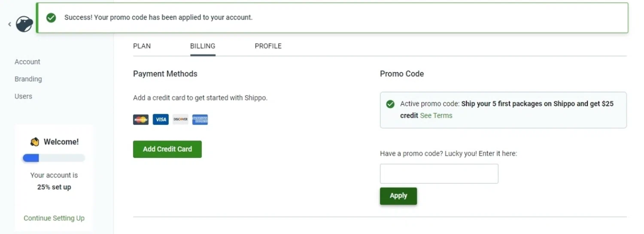Image resolution: width=644 pixels, height=234 pixels.
Task: Click the Continue Setting Up link
Action: [54, 218]
